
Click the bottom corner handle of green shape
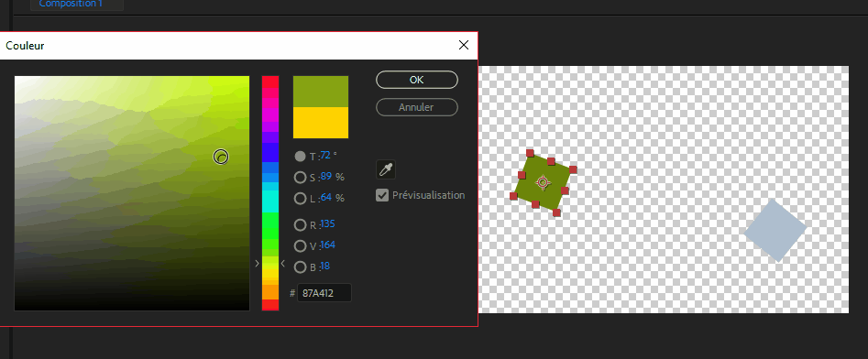pyautogui.click(x=556, y=212)
